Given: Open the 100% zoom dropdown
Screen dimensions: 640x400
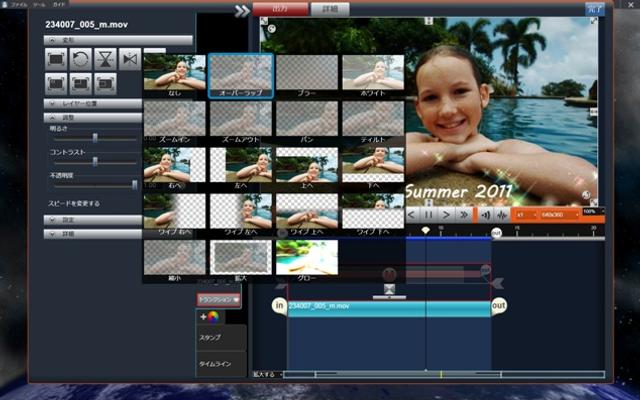Looking at the screenshot, I should [x=593, y=212].
